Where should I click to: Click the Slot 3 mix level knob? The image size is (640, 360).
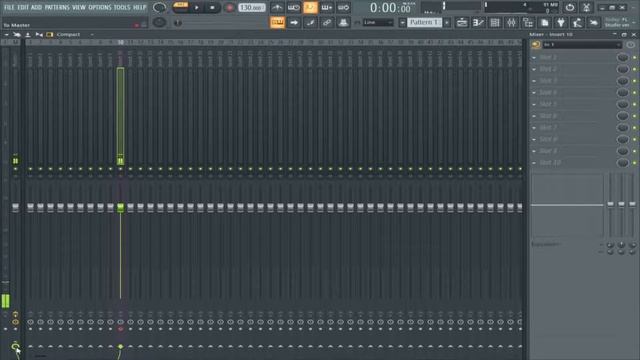click(x=622, y=81)
